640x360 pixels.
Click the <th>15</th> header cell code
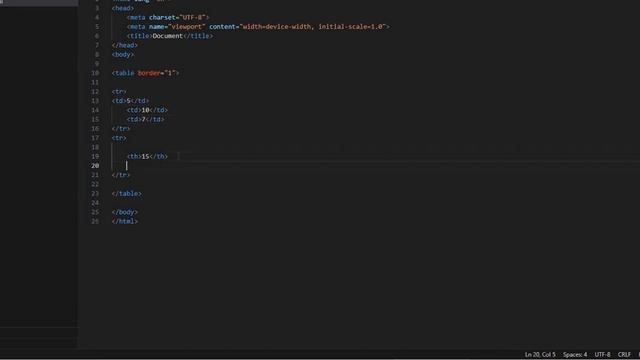(147, 156)
